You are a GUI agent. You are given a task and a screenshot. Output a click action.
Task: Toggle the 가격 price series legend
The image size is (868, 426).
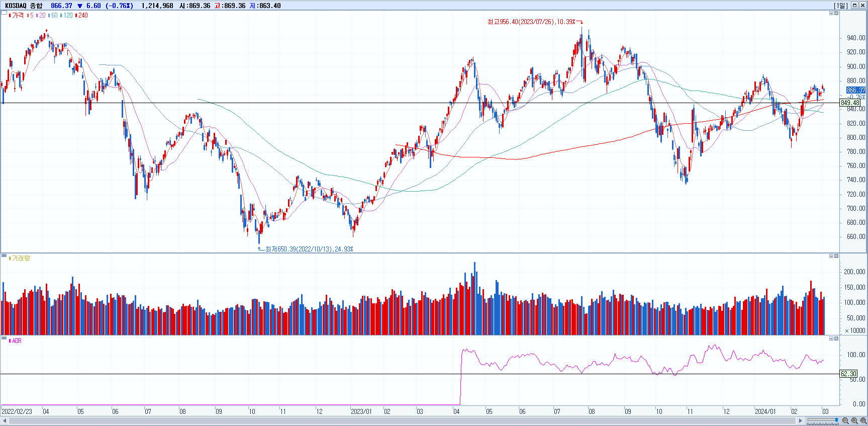coord(17,16)
